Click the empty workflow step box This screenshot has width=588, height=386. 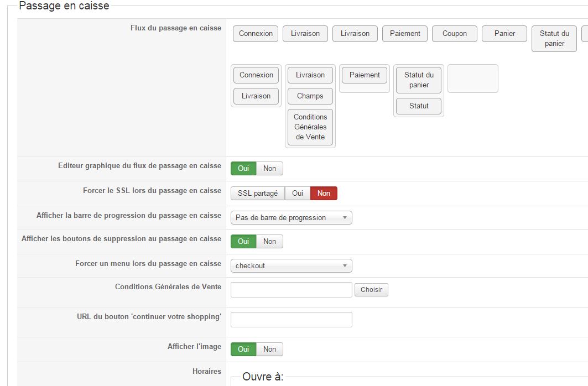click(472, 79)
